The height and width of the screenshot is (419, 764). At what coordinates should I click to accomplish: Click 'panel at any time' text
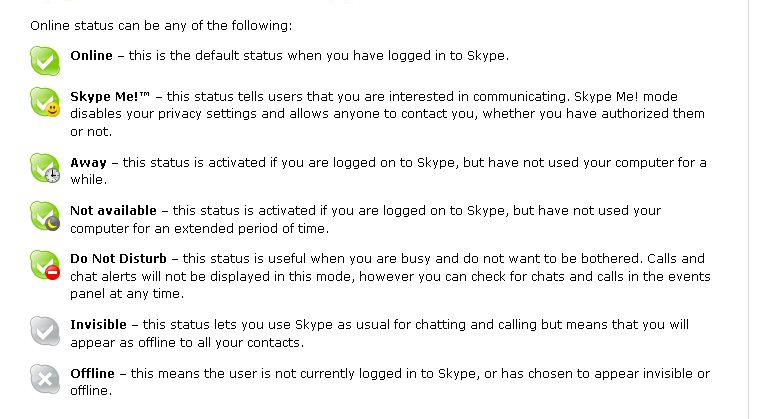[x=127, y=294]
